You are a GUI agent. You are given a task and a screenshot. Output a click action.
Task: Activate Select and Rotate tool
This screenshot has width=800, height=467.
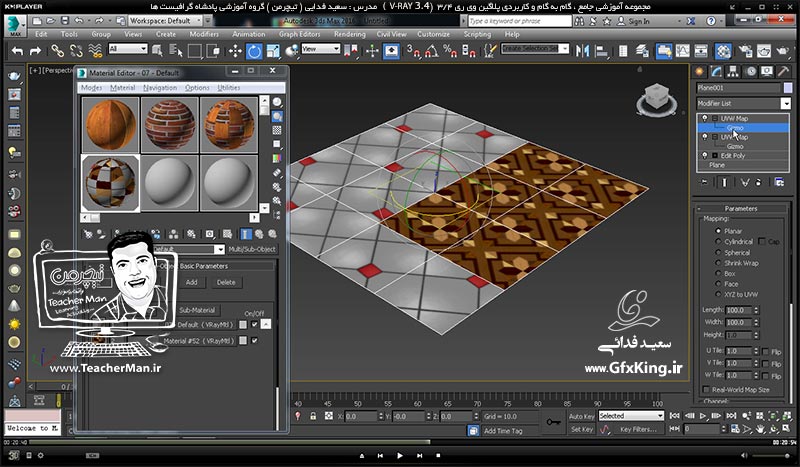[x=254, y=51]
